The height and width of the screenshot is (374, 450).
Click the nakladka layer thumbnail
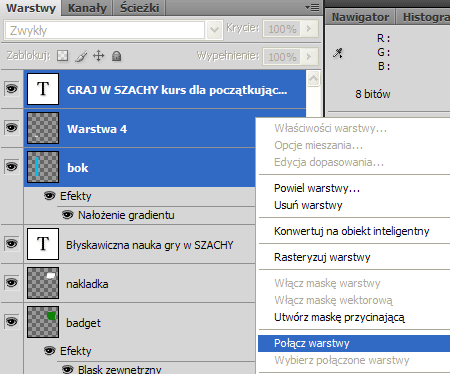pyautogui.click(x=43, y=283)
